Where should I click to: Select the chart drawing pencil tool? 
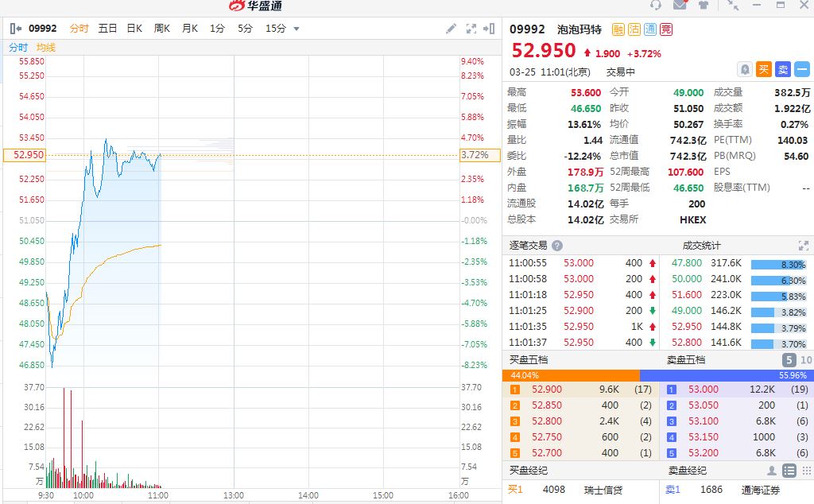click(x=451, y=29)
